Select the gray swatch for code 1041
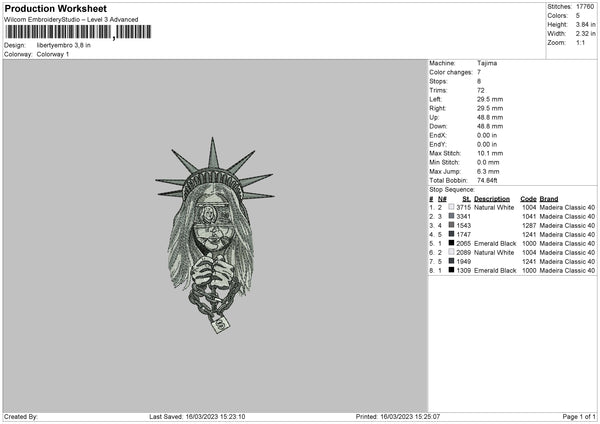 [451, 216]
